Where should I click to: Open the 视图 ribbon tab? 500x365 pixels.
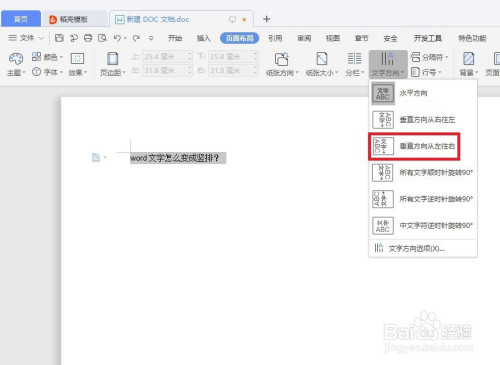click(x=333, y=38)
